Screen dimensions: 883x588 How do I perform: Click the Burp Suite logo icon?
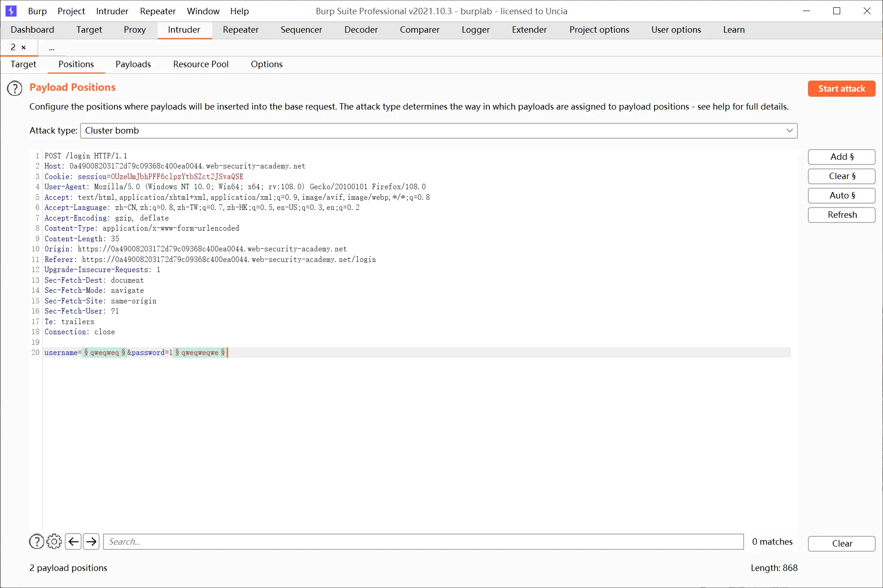click(x=11, y=11)
